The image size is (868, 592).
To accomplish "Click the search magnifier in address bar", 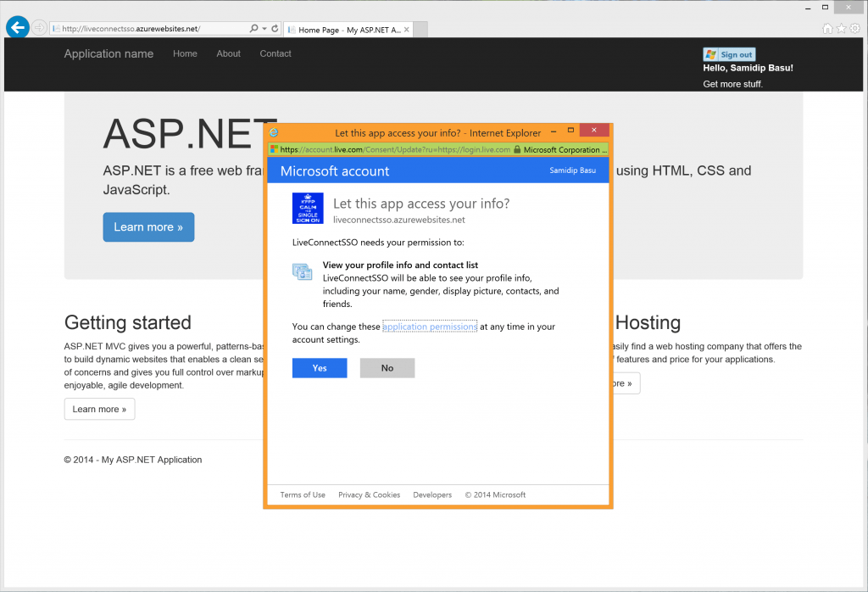I will pyautogui.click(x=253, y=28).
